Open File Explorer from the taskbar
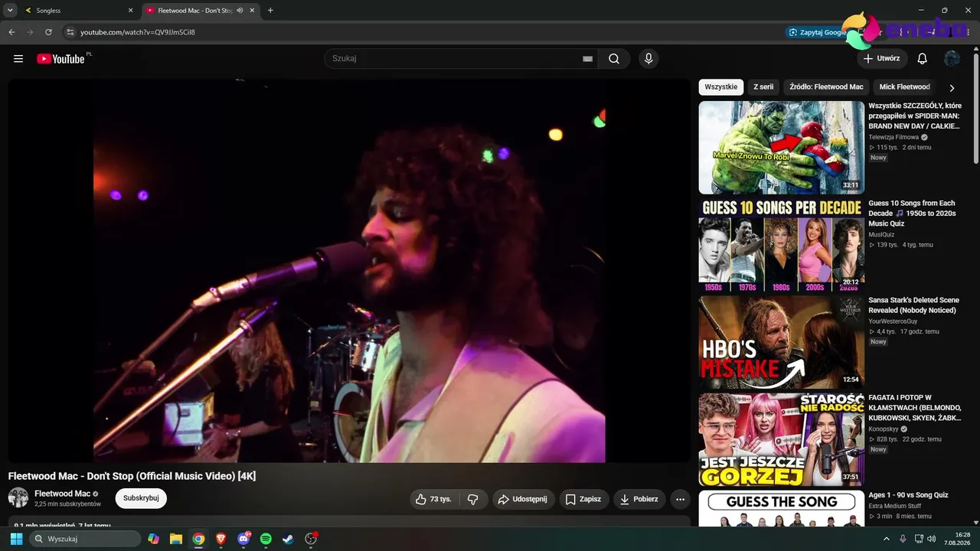980x551 pixels. pyautogui.click(x=176, y=539)
